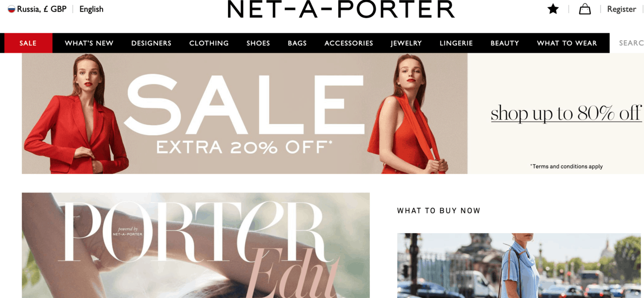Click the Russian flag country icon

[x=11, y=9]
